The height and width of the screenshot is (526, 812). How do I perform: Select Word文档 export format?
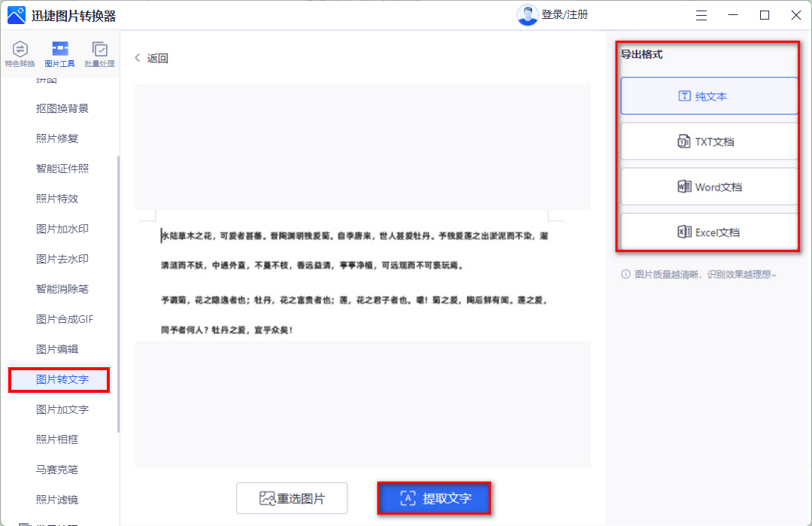tap(709, 187)
